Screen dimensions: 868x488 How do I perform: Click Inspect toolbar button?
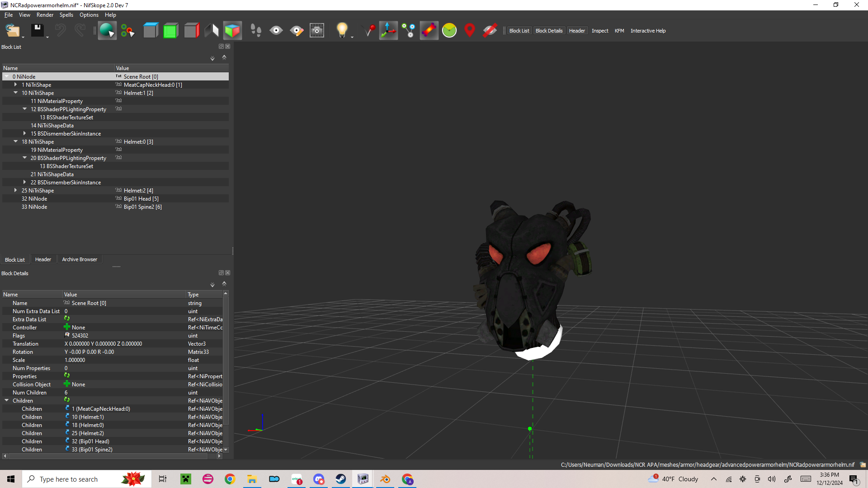(x=600, y=31)
